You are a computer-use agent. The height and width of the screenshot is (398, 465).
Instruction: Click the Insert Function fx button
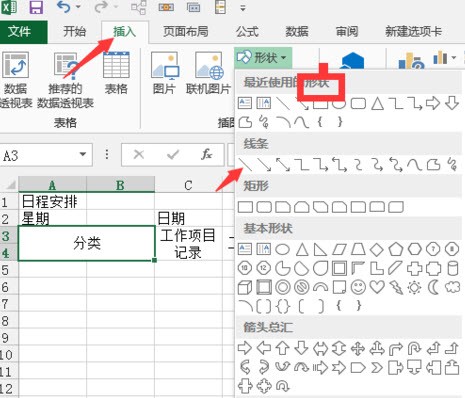point(207,155)
